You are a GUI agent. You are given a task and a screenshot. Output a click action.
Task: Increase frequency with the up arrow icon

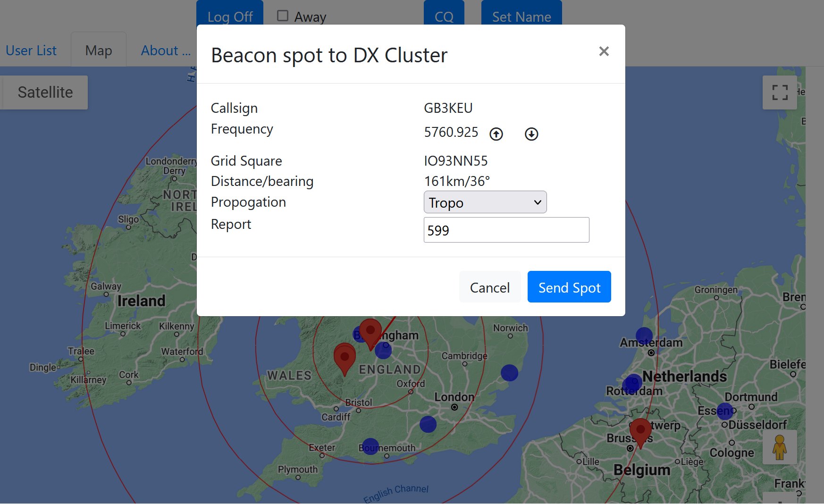(x=496, y=134)
